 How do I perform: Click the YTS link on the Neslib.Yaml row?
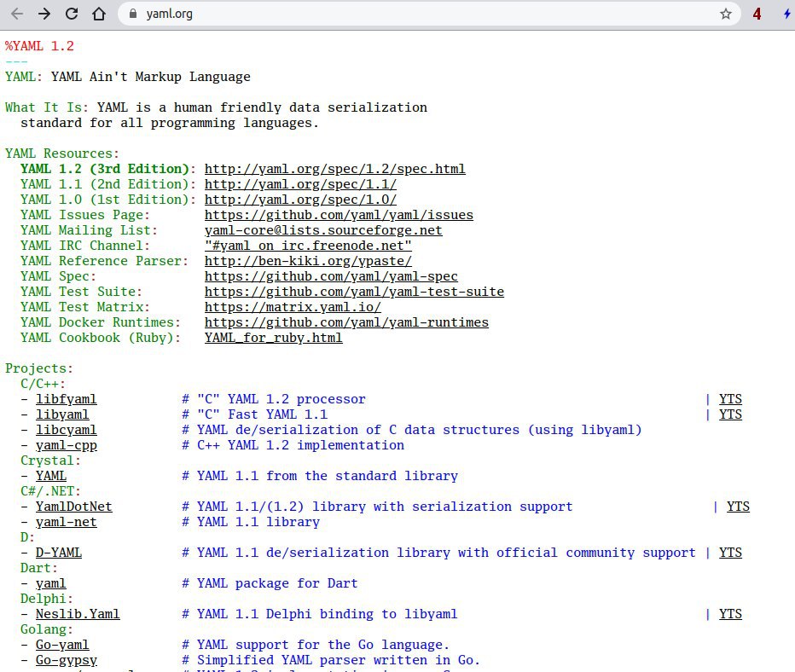[730, 614]
